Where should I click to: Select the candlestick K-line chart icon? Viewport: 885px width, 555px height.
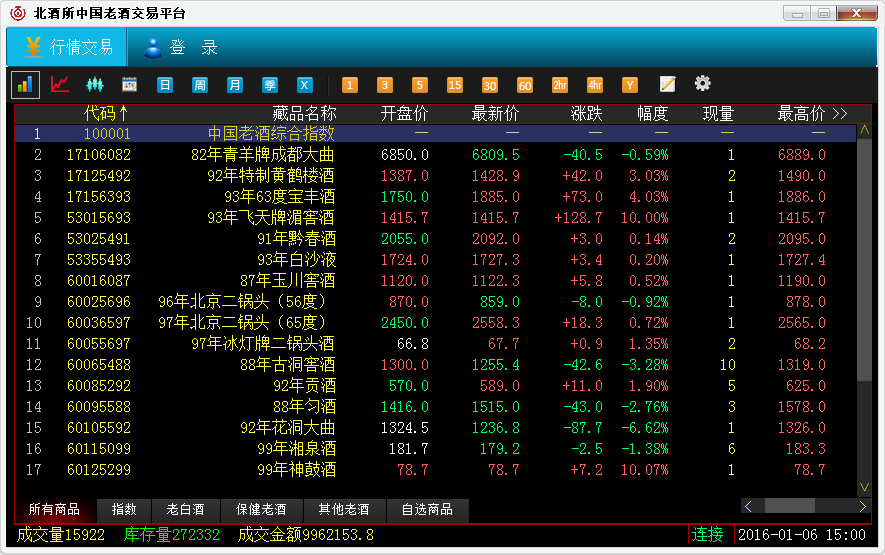95,85
